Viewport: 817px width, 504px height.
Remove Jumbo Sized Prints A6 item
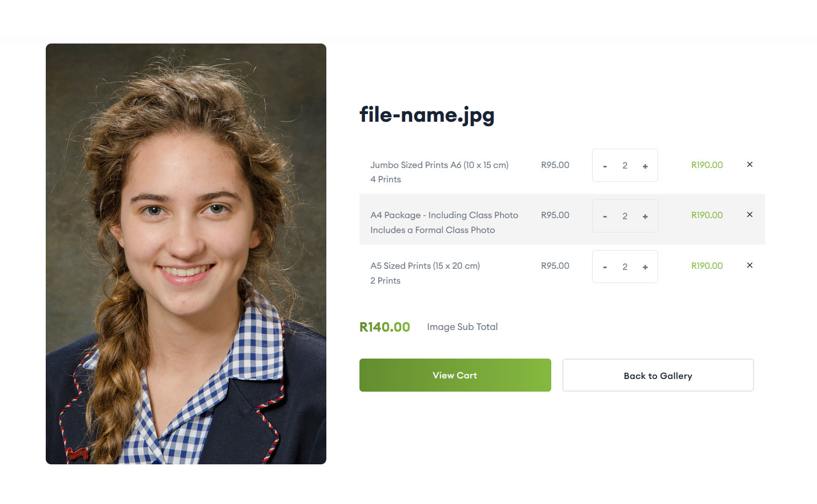(x=750, y=164)
